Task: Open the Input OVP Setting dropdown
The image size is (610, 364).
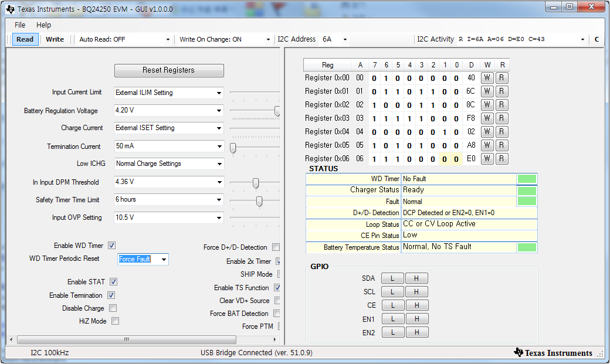Action: pyautogui.click(x=219, y=218)
